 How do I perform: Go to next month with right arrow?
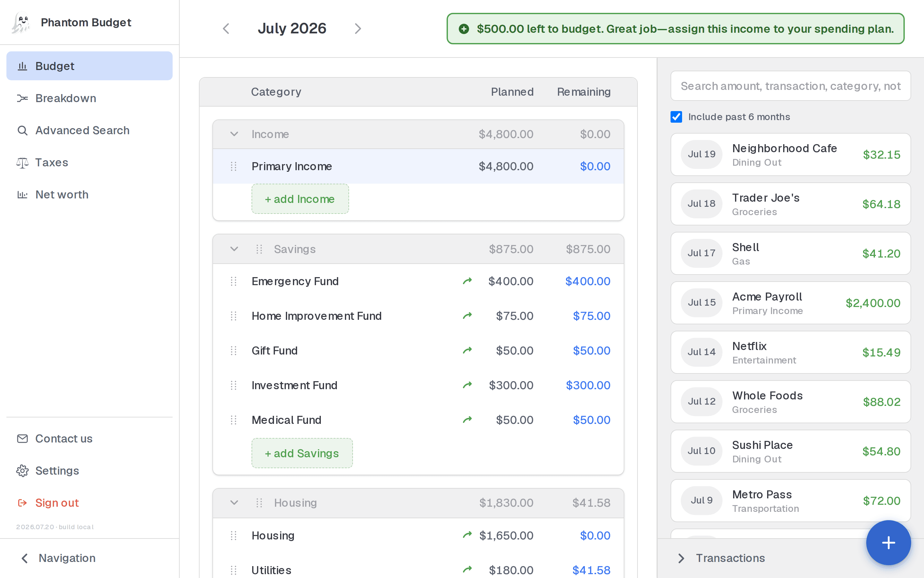pyautogui.click(x=358, y=29)
